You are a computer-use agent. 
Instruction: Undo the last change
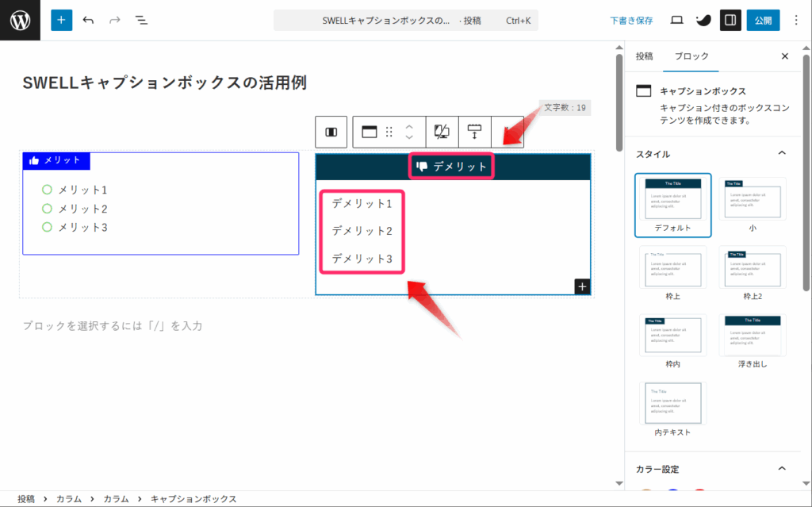tap(88, 20)
